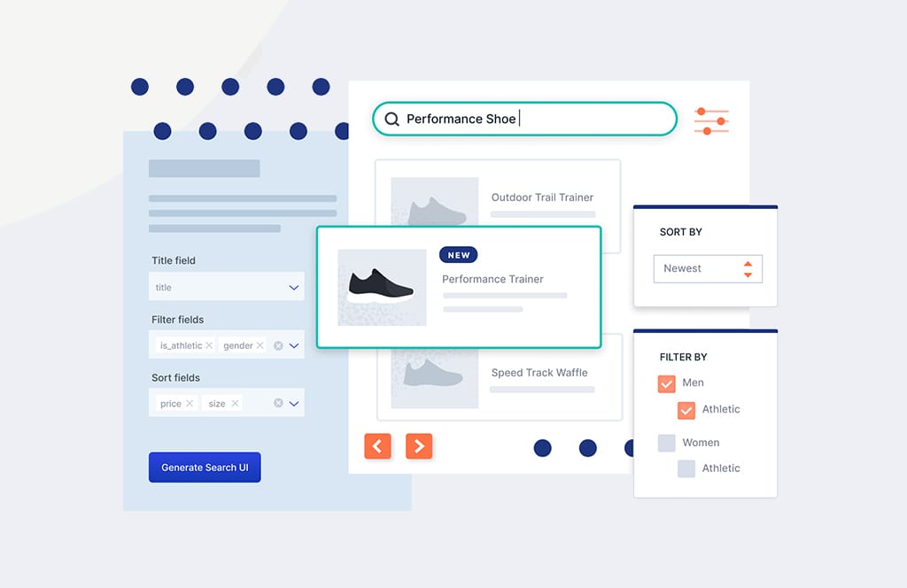Click the Newest dropdown stepper arrows
The width and height of the screenshot is (907, 588).
pos(749,268)
